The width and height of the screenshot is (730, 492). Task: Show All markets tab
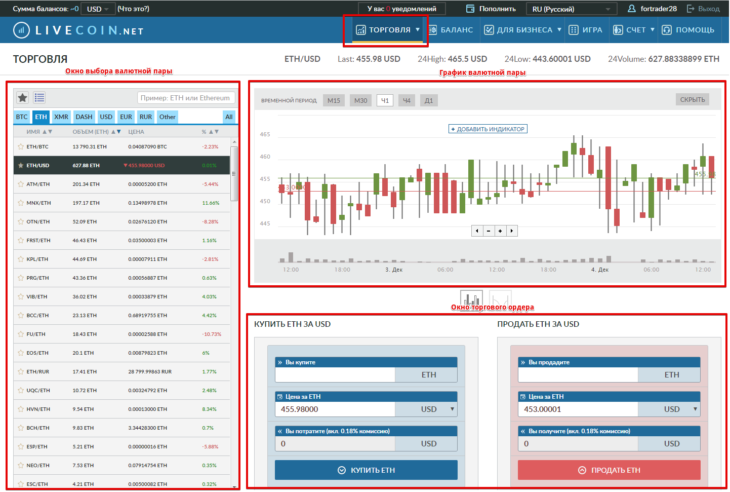229,116
